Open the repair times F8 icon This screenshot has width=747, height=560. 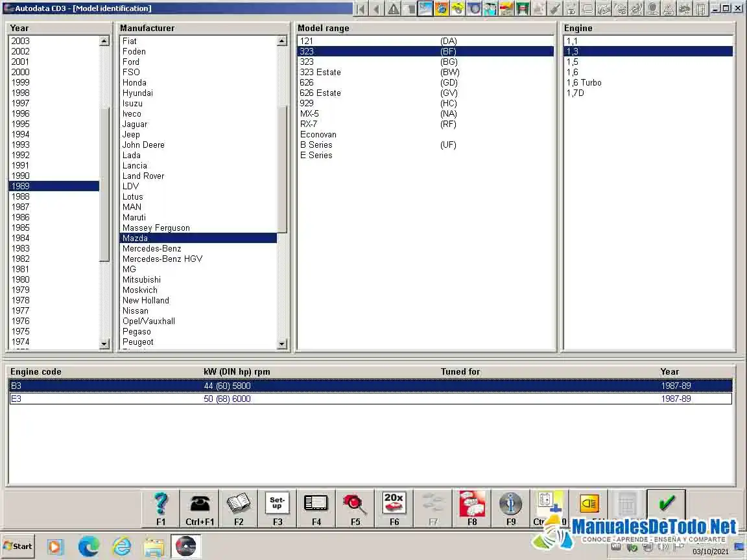click(471, 505)
